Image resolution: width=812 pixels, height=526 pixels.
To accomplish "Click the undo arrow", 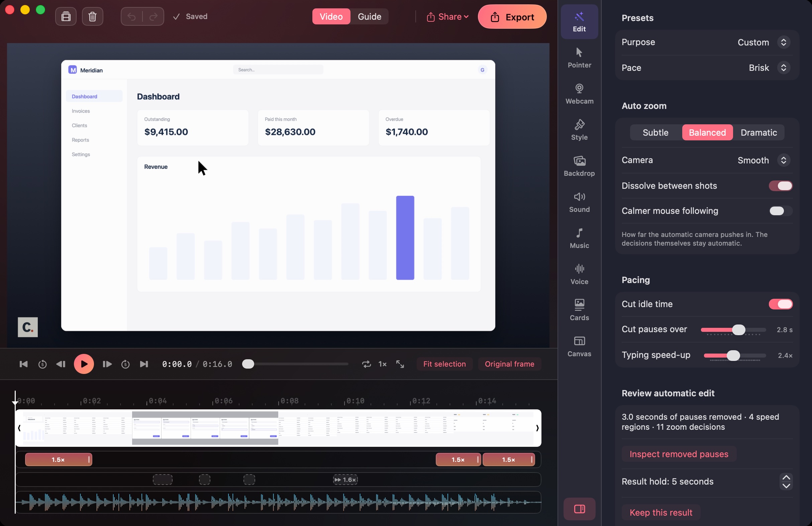I will [132, 16].
